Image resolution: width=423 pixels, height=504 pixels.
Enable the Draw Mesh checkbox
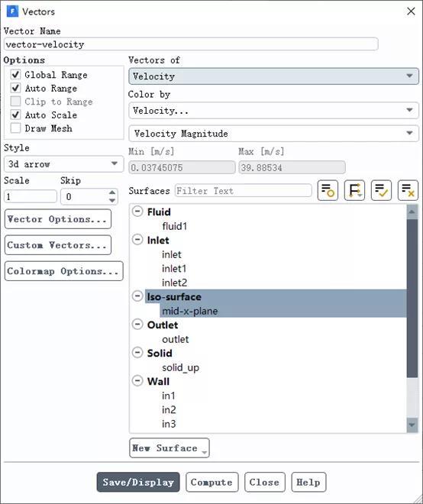pyautogui.click(x=15, y=128)
